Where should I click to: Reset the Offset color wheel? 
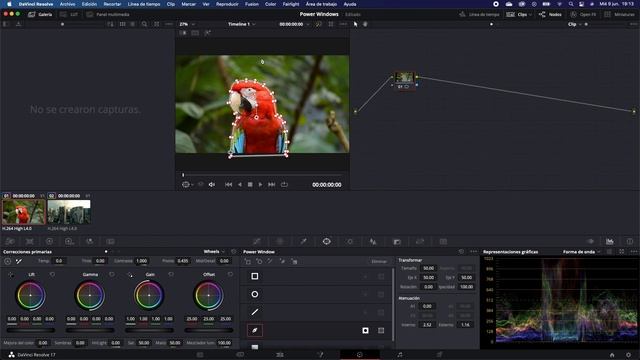(230, 275)
